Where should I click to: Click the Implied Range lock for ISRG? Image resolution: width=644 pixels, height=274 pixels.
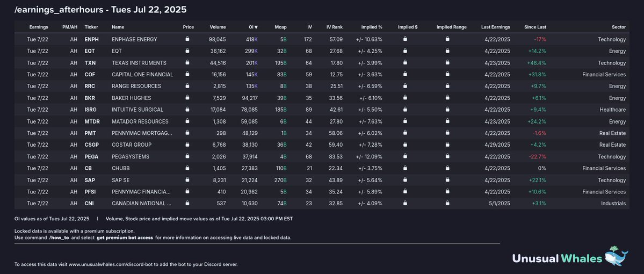447,109
